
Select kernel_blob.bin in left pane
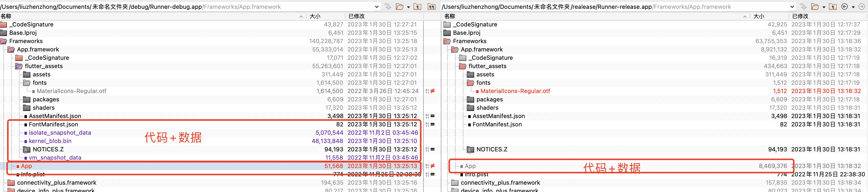[50, 141]
